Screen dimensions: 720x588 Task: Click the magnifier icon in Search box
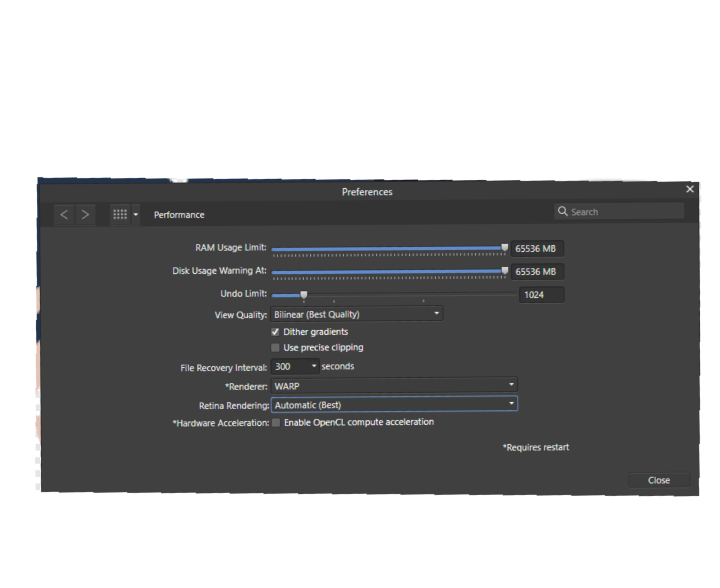[x=563, y=211]
